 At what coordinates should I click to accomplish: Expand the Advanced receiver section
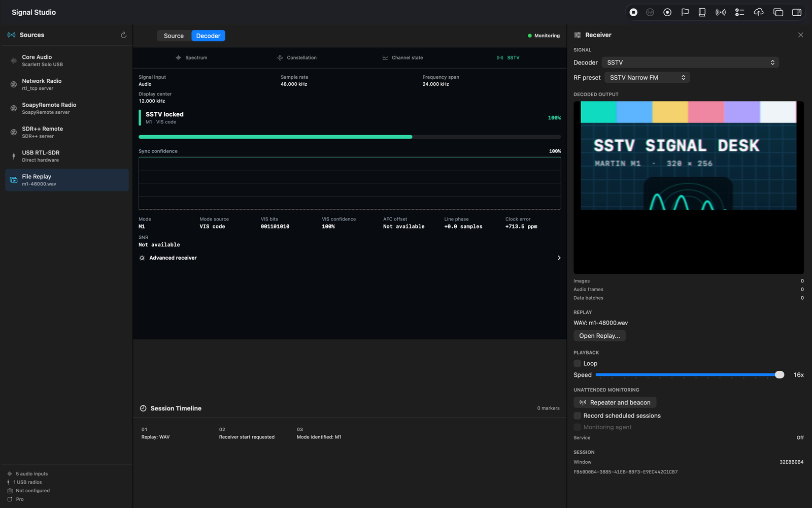[350, 258]
